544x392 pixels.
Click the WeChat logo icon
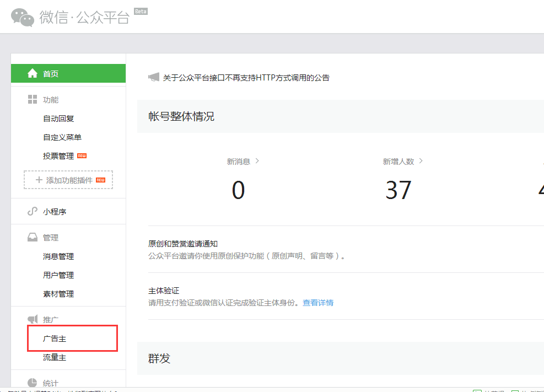pos(23,17)
